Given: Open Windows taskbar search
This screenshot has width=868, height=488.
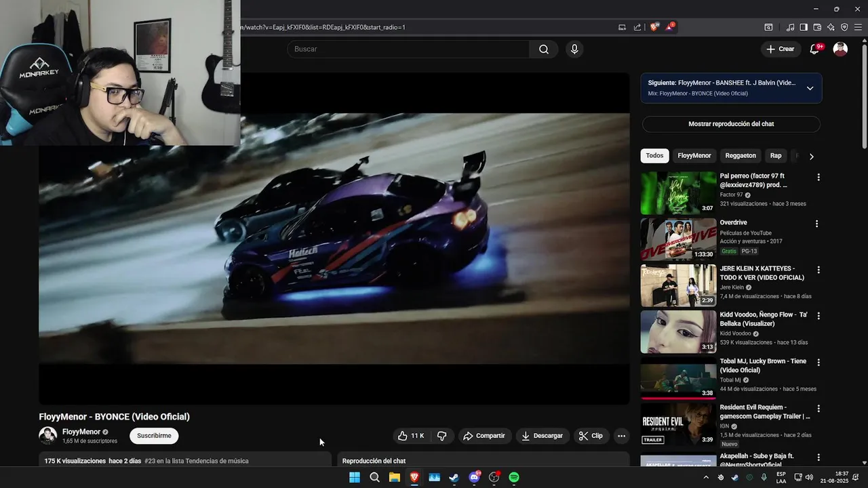Looking at the screenshot, I should tap(374, 477).
